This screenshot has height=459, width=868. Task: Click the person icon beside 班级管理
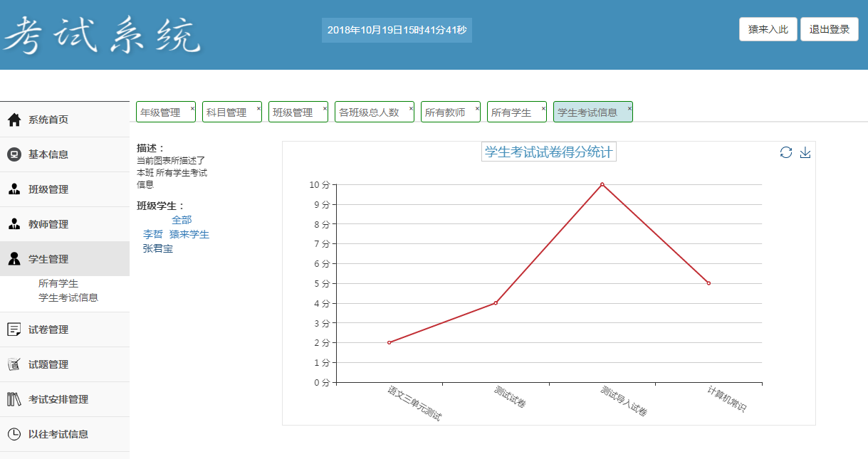[x=14, y=189]
